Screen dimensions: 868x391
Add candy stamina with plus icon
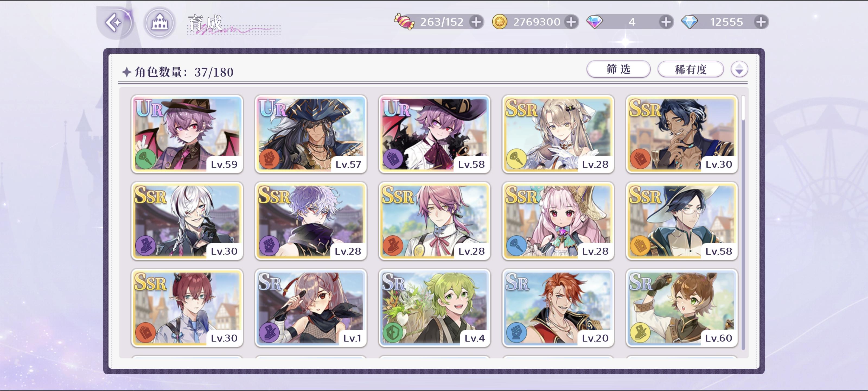(476, 22)
